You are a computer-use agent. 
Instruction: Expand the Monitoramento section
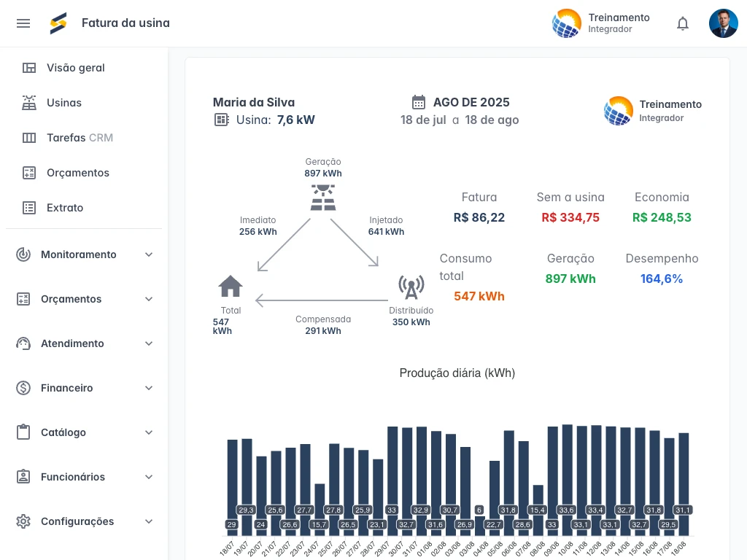[149, 254]
